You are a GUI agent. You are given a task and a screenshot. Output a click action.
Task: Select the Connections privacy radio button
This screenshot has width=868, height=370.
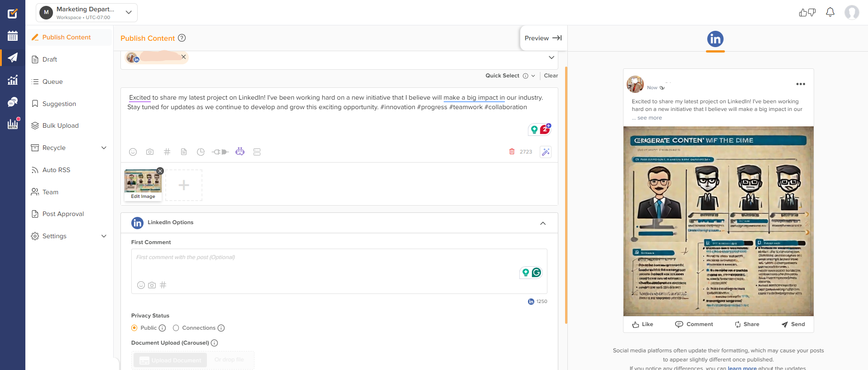click(176, 328)
